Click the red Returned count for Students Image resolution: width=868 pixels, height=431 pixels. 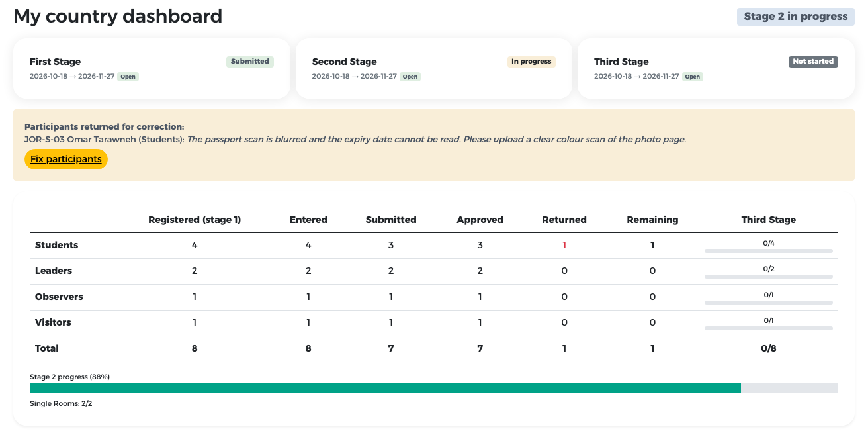[x=564, y=245]
